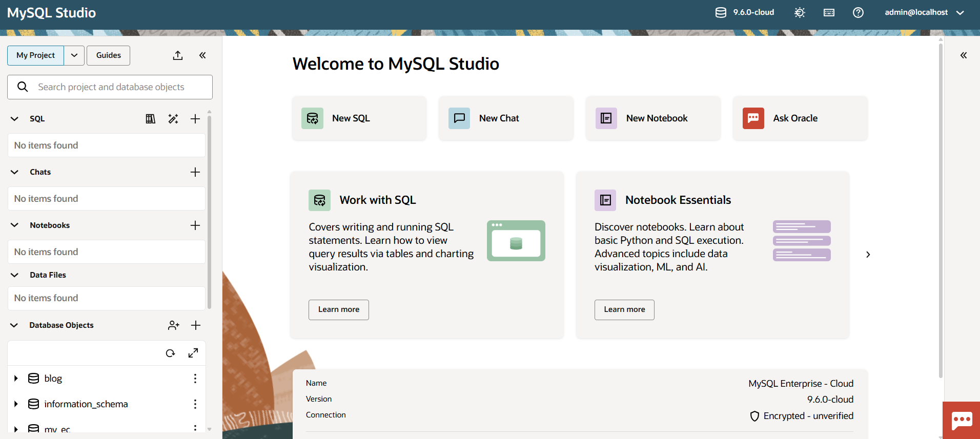The image size is (980, 439).
Task: Open the admin@localhost user menu
Action: tap(924, 12)
